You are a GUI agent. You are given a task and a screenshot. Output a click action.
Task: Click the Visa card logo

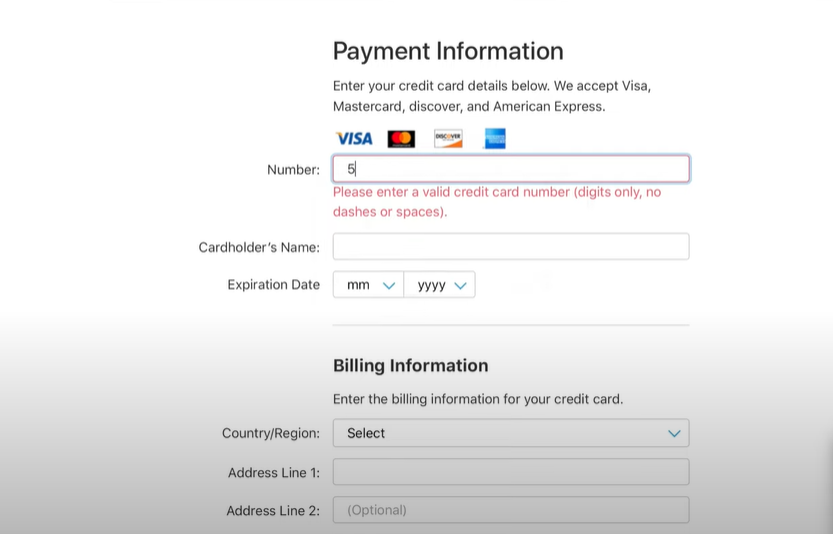[x=353, y=139]
